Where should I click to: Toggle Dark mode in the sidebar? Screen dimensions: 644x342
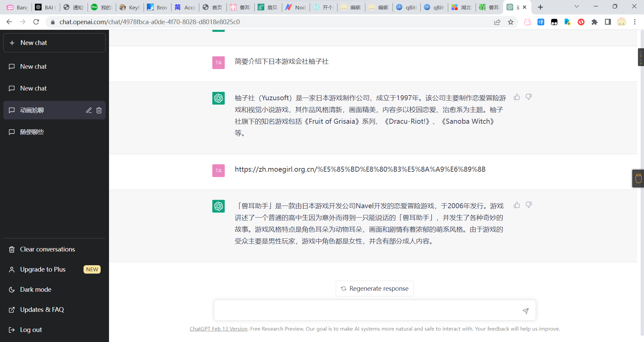point(36,289)
